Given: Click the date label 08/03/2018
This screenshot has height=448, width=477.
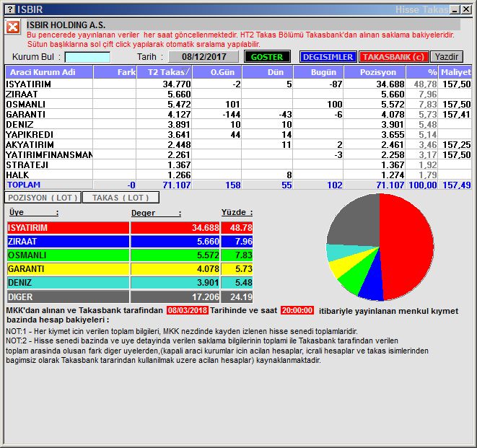Looking at the screenshot, I should tap(188, 310).
